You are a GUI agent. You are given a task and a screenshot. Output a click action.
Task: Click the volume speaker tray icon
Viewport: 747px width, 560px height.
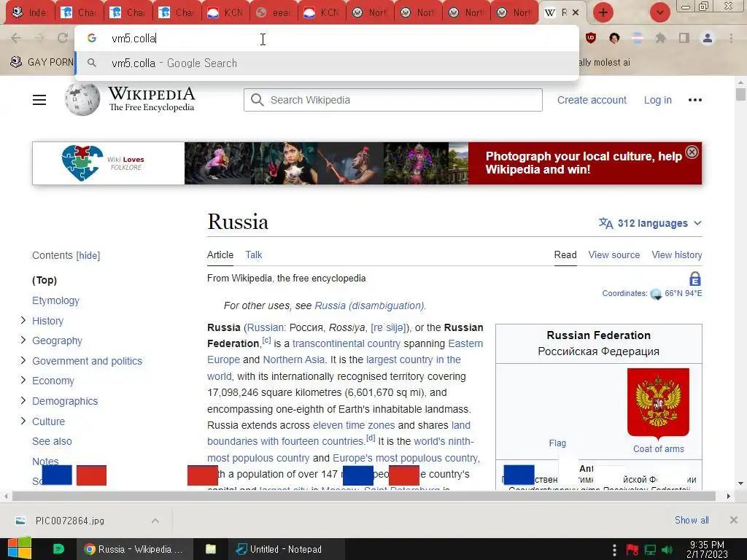[x=667, y=550]
